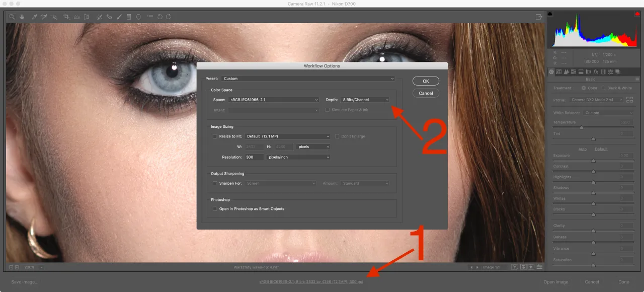Image resolution: width=644 pixels, height=292 pixels.
Task: Open the Preset dropdown showing Custom
Action: (308, 79)
